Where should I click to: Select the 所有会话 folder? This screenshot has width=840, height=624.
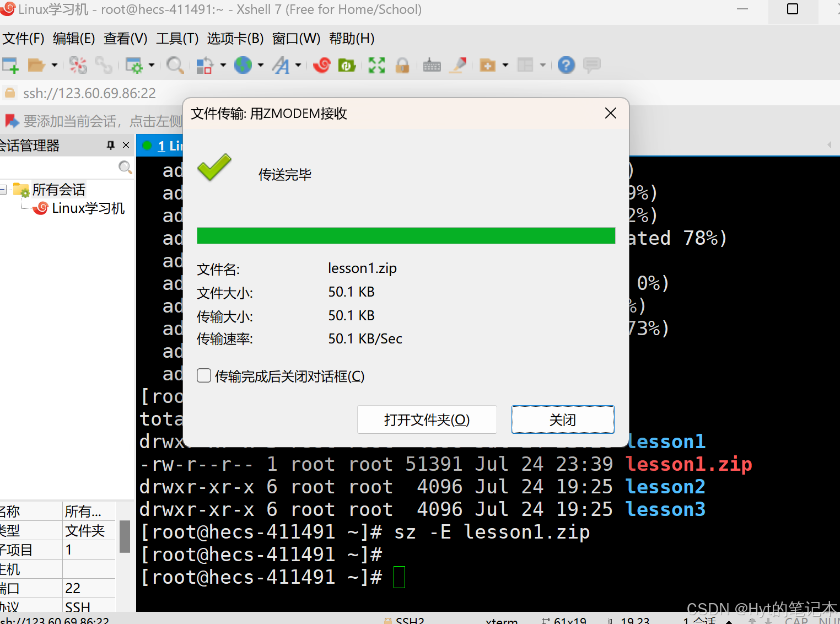[x=58, y=190]
